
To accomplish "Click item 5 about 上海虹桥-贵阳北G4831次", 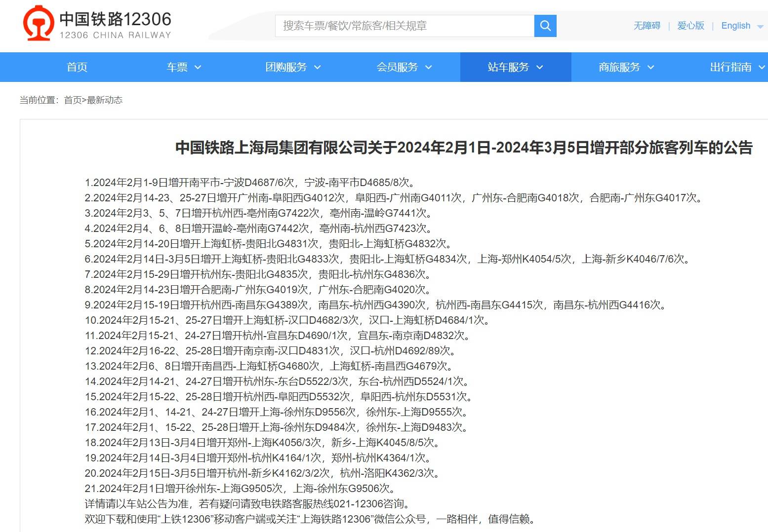I will pos(269,244).
